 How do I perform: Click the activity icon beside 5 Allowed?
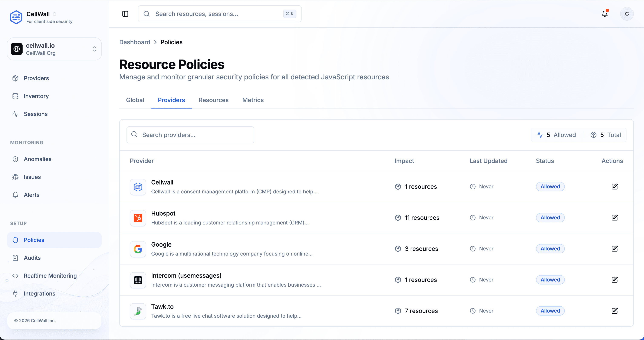540,135
